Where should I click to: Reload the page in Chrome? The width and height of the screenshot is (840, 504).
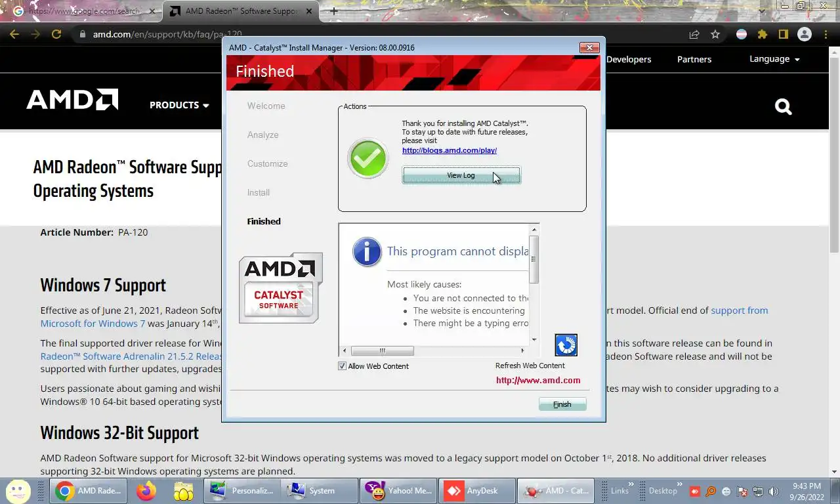[56, 34]
